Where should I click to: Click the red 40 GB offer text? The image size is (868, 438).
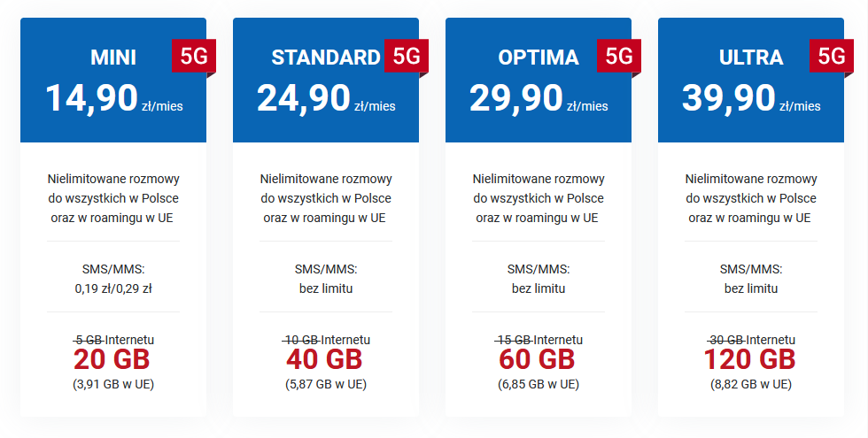point(324,360)
